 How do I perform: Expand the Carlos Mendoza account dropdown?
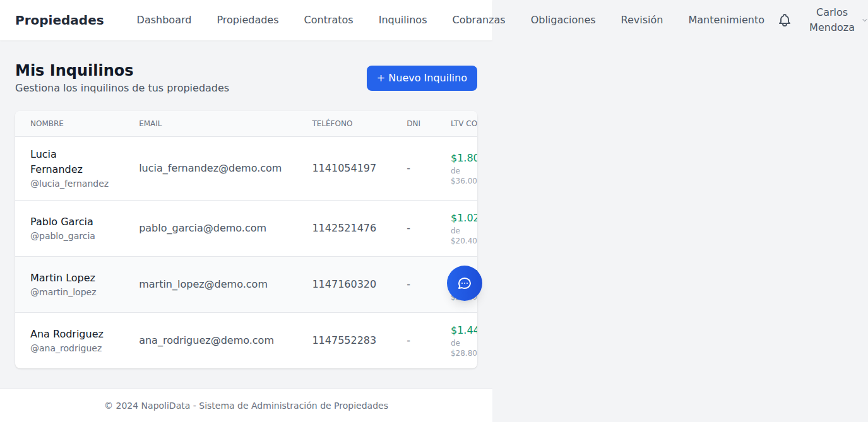[832, 20]
